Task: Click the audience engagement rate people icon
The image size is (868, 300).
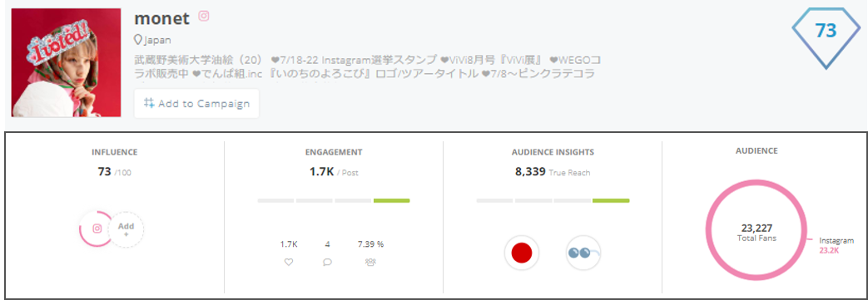Action: click(371, 263)
